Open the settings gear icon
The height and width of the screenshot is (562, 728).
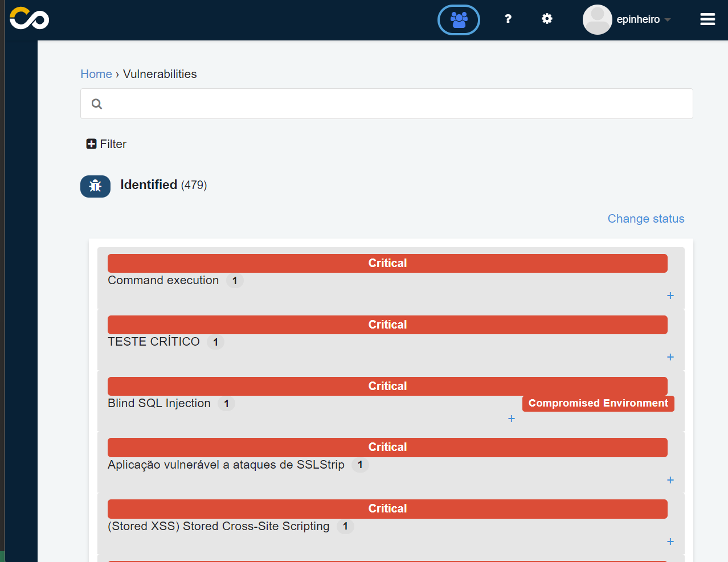(546, 19)
